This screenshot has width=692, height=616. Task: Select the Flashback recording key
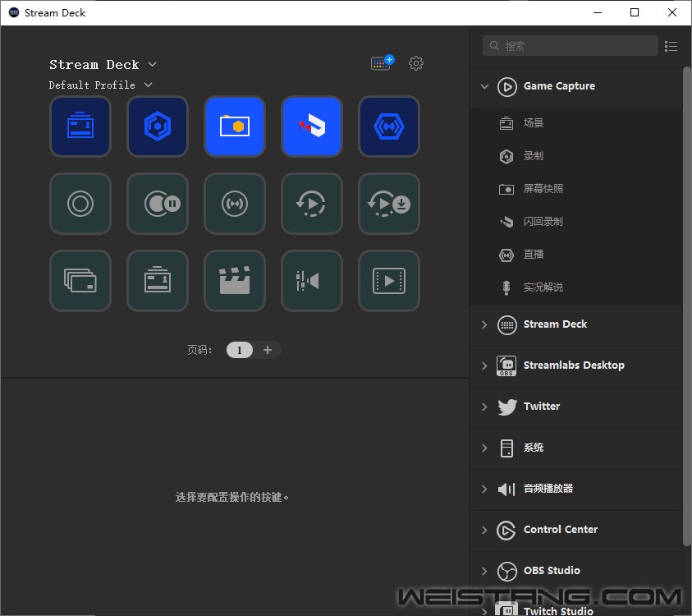coord(312,126)
